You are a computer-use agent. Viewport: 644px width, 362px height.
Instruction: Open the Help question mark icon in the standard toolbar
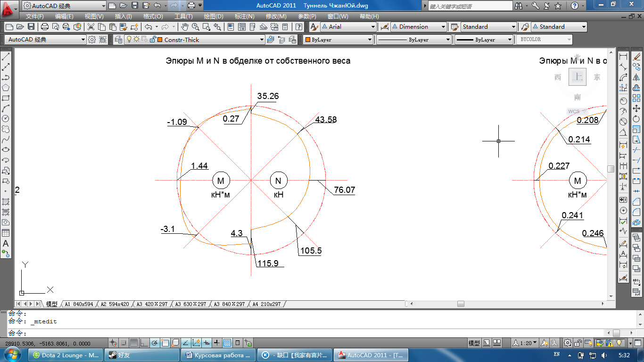click(298, 27)
